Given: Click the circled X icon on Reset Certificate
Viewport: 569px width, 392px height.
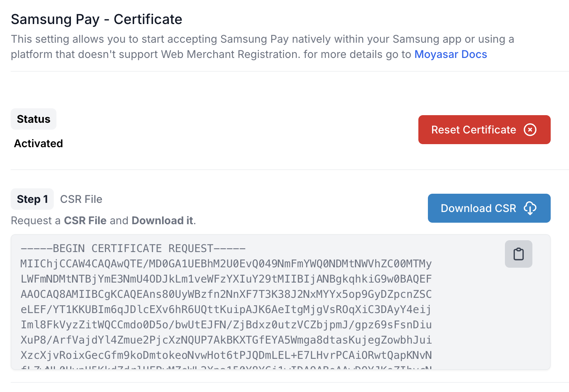Looking at the screenshot, I should point(530,130).
